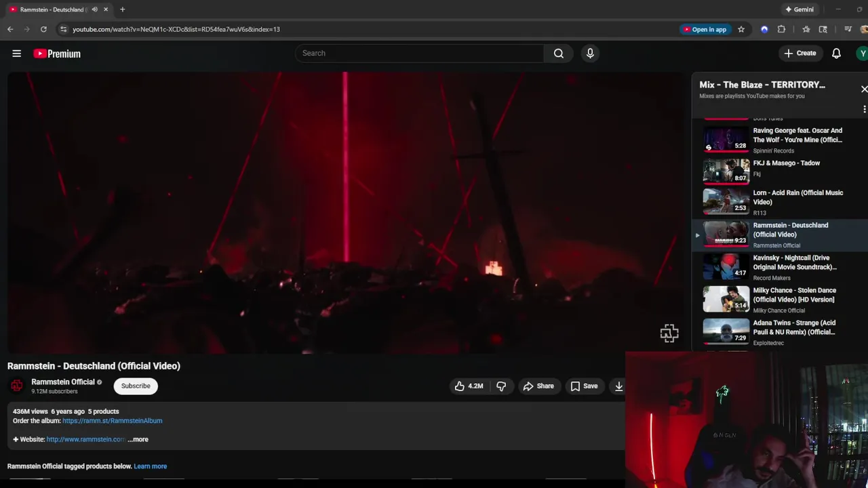The width and height of the screenshot is (868, 488).
Task: Dislike the video with thumbs down
Action: pos(501,386)
